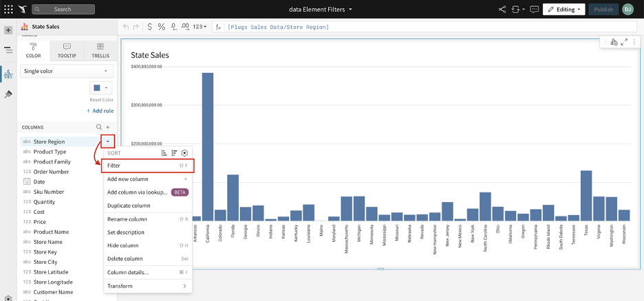Viewport: 644px width, 301px height.
Task: Expand the State Sales chart to fullscreen
Action: (x=624, y=42)
